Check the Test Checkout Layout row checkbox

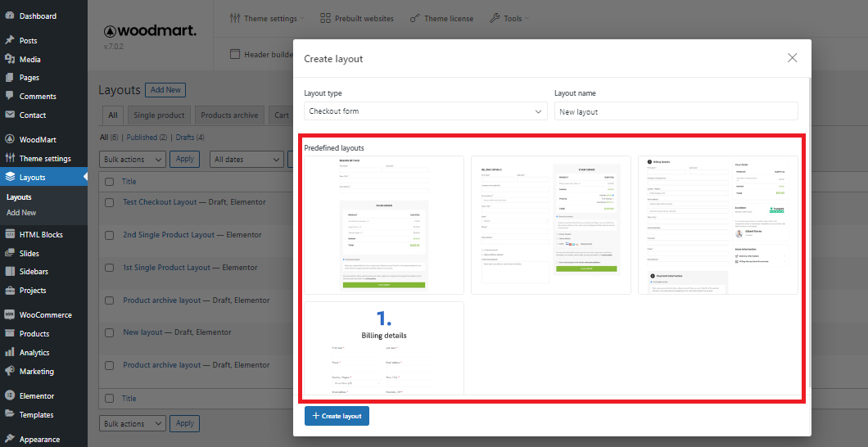point(110,202)
